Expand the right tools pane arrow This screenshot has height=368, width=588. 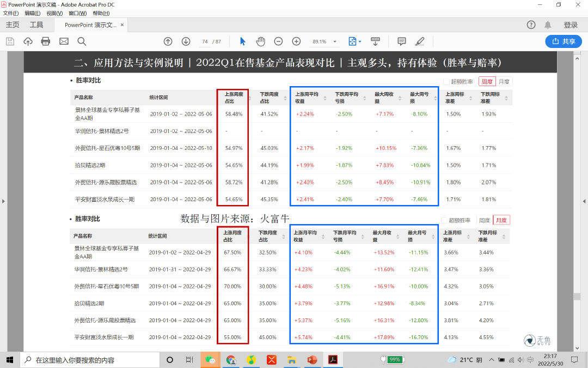coord(584,201)
